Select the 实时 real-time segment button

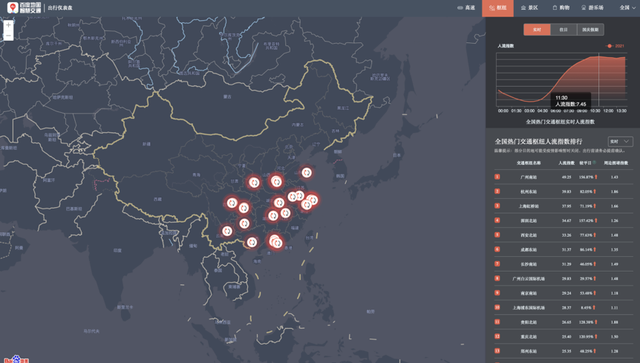click(537, 29)
